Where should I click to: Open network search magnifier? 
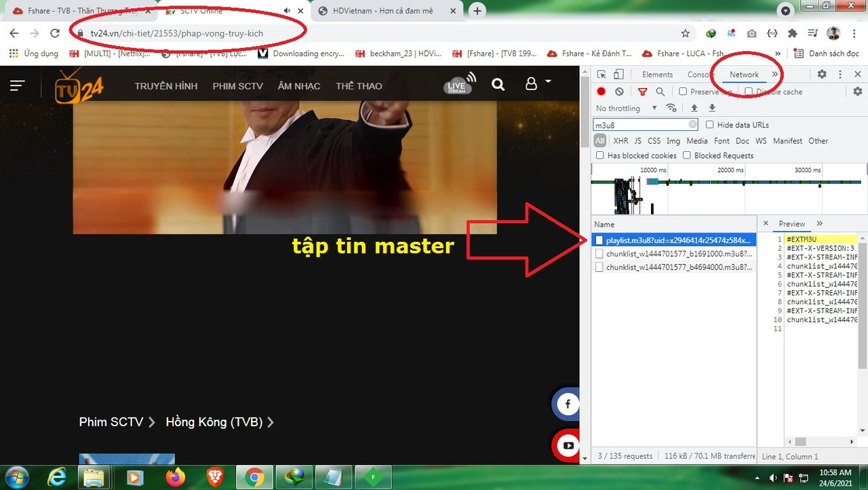pos(660,91)
